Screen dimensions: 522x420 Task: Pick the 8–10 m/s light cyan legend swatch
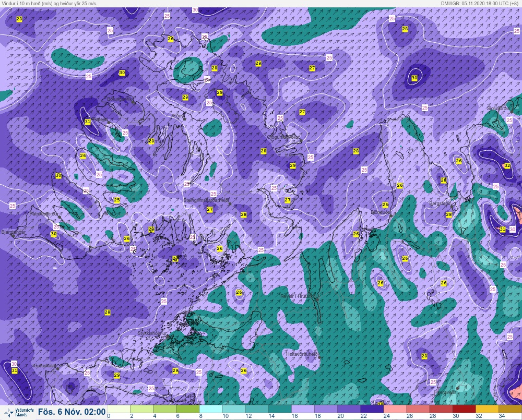[211, 409]
